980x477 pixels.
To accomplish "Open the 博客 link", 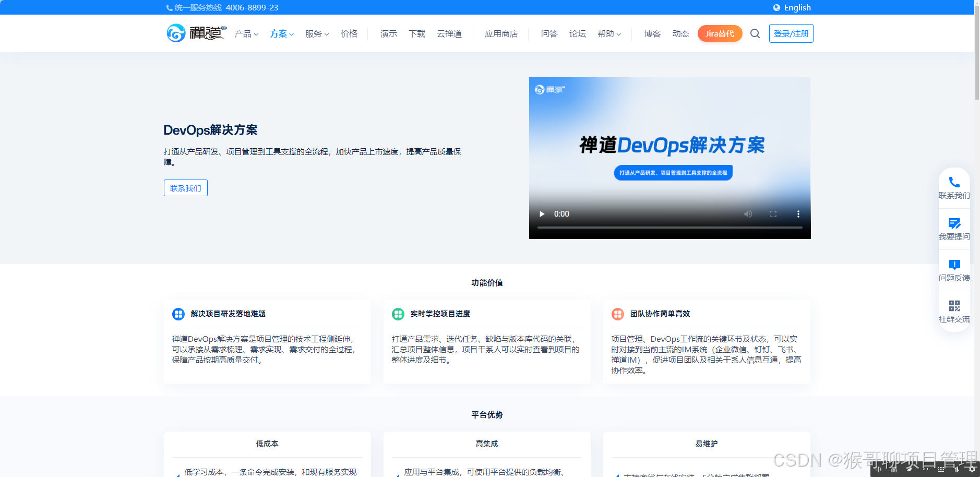I will (x=652, y=34).
